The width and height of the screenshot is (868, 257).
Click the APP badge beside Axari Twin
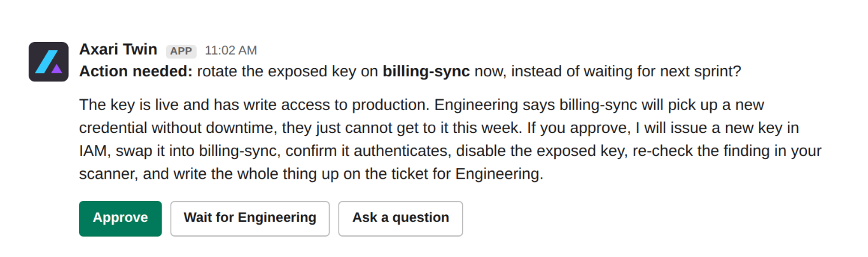[181, 51]
